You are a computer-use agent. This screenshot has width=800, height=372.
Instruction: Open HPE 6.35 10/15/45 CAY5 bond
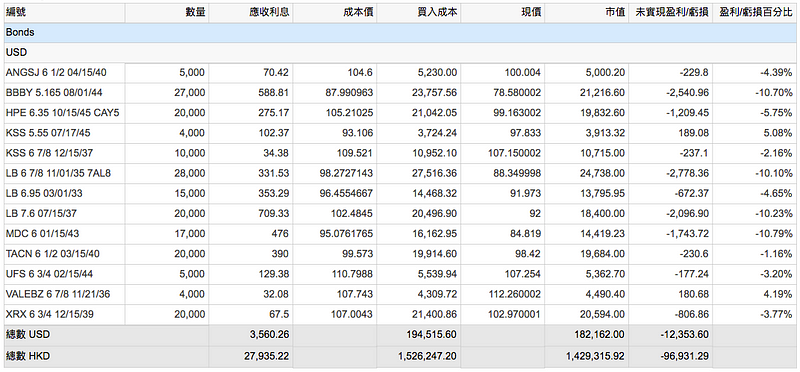[62, 113]
